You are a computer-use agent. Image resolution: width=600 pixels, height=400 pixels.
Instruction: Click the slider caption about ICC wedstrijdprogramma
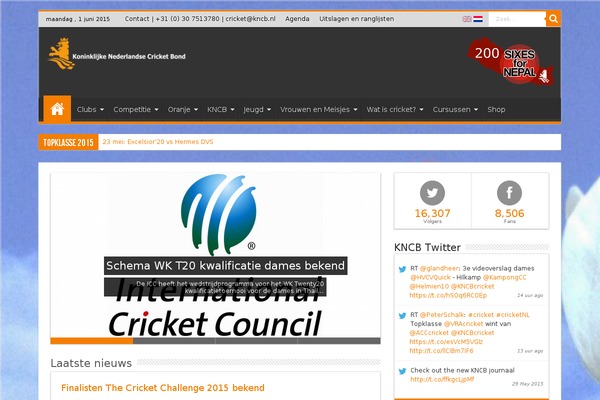pyautogui.click(x=215, y=287)
